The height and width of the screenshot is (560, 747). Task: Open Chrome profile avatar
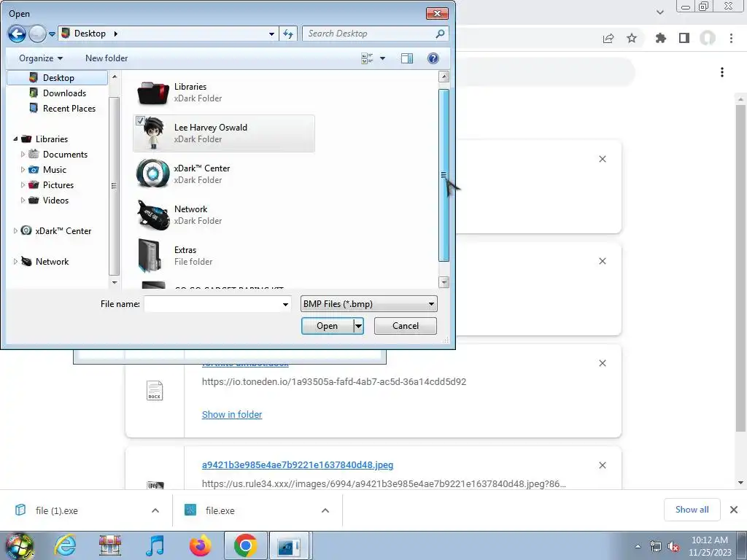coord(708,38)
